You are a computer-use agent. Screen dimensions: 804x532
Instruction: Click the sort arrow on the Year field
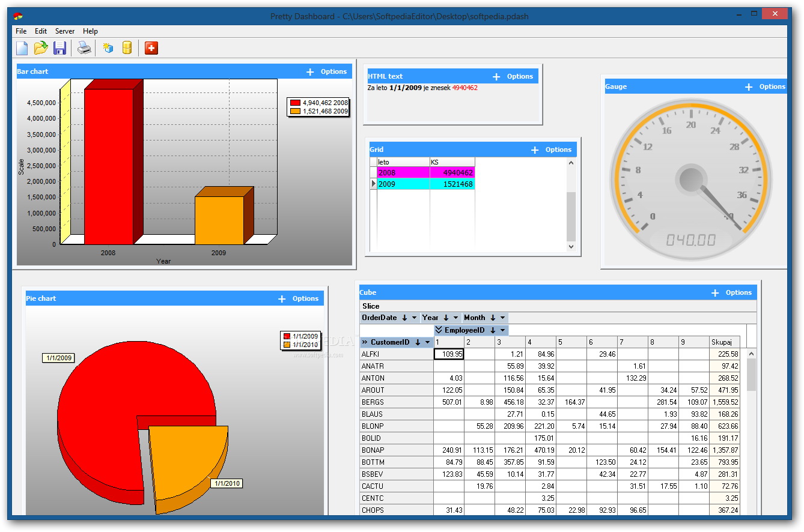click(x=446, y=318)
